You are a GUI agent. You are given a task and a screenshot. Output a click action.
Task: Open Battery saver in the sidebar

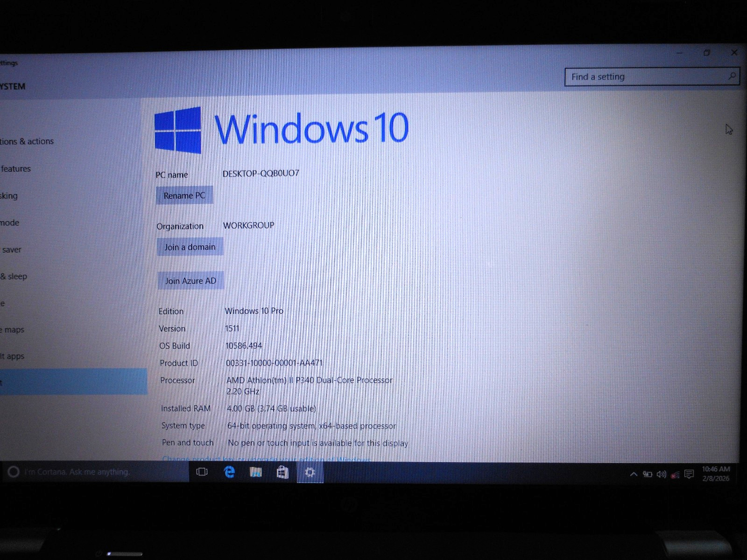pyautogui.click(x=11, y=250)
